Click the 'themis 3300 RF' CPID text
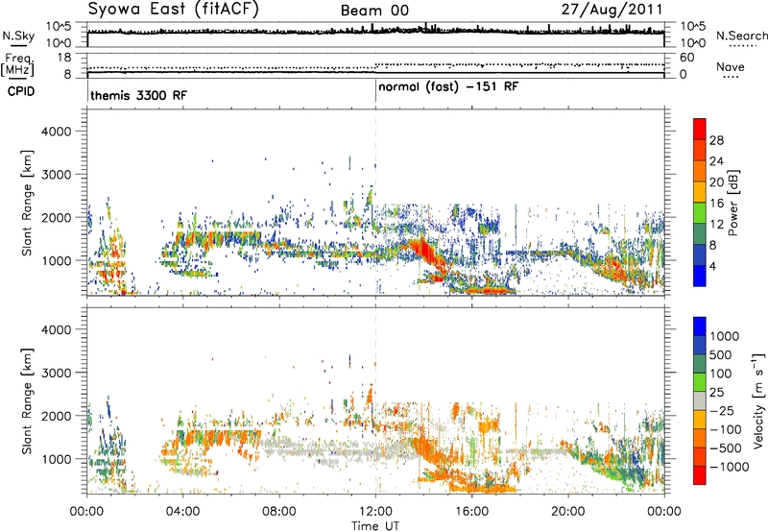The width and height of the screenshot is (768, 532). click(138, 95)
